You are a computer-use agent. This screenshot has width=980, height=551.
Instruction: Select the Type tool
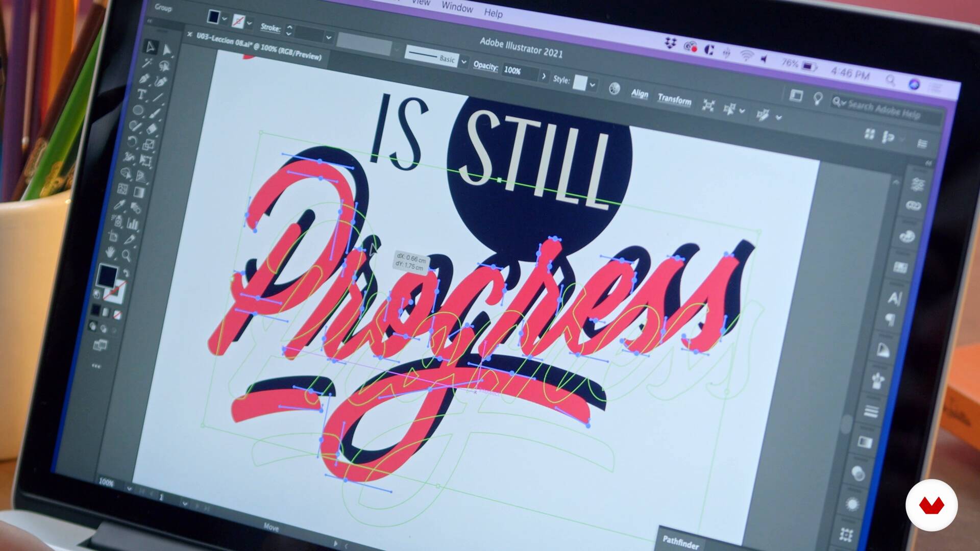[141, 94]
